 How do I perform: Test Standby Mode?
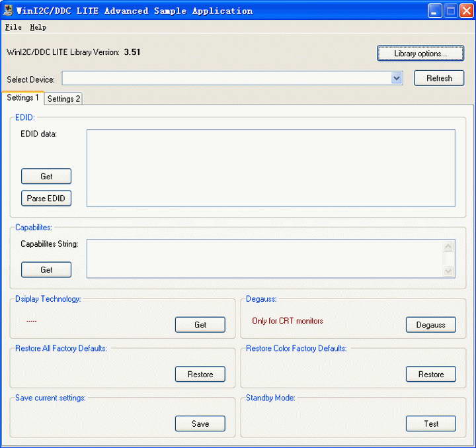point(431,424)
